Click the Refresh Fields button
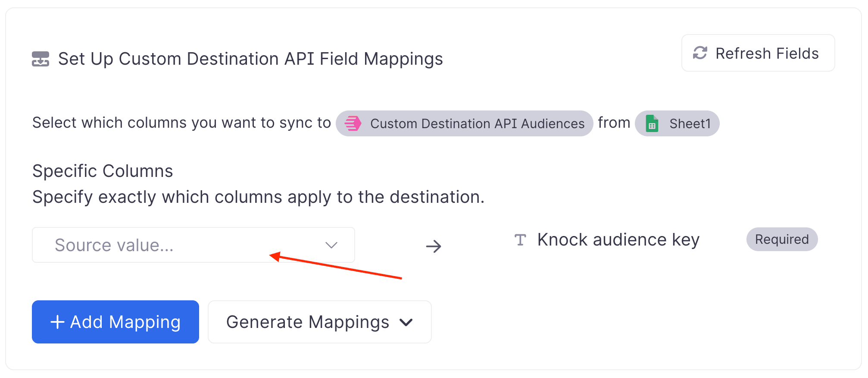Viewport: 868px width, 378px height. coord(758,53)
